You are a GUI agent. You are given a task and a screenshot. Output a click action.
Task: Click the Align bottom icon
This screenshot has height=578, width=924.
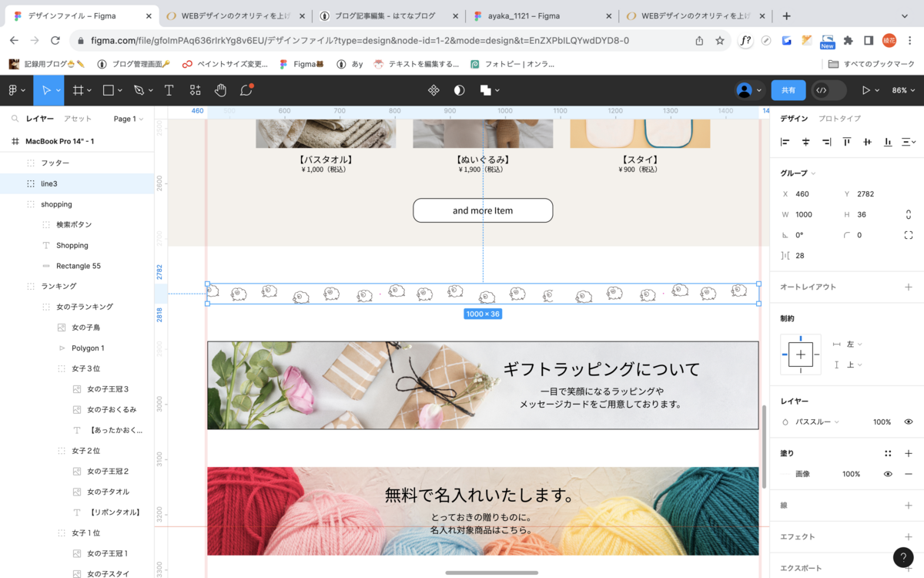pyautogui.click(x=888, y=142)
